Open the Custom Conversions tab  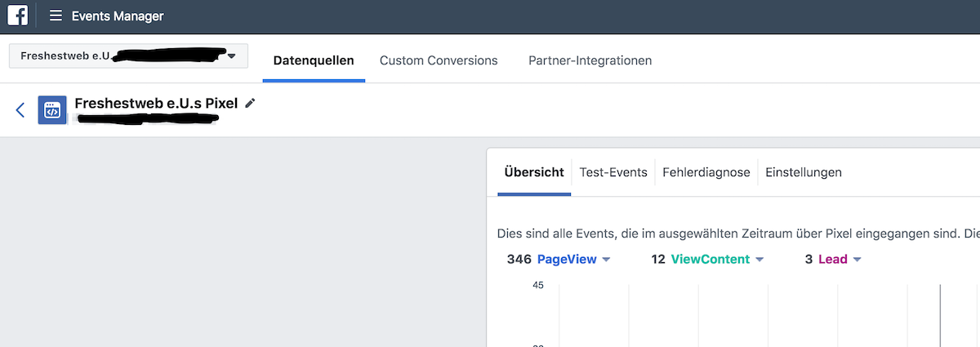click(x=439, y=60)
